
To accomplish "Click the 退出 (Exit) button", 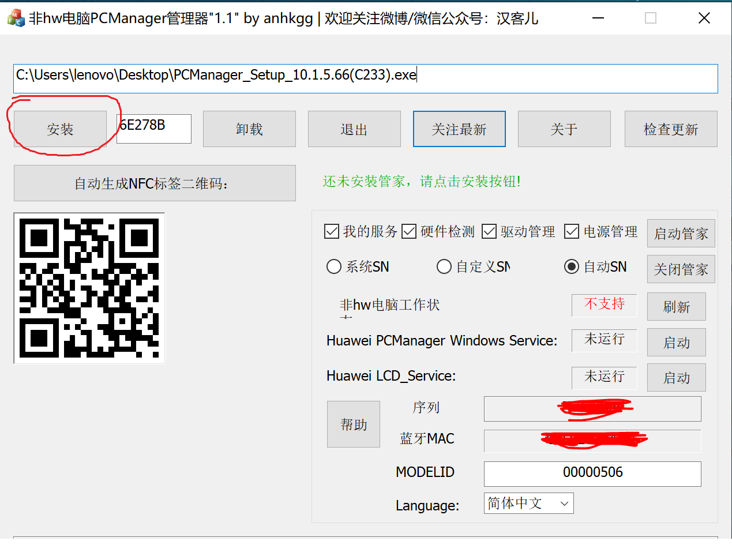I will 354,129.
